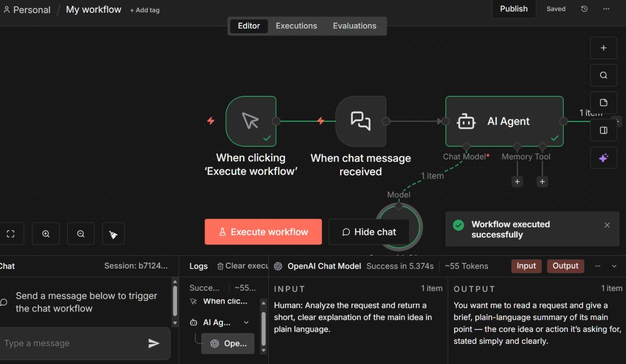
Task: Open workflow three-dot options menu
Action: 606,9
